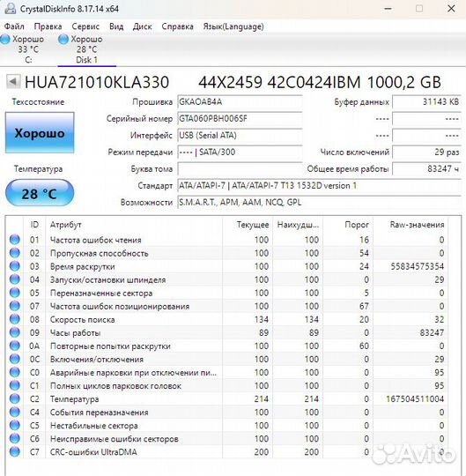Click the blue Хорошо health status button
Viewport: 466px width, 476px height.
40,132
